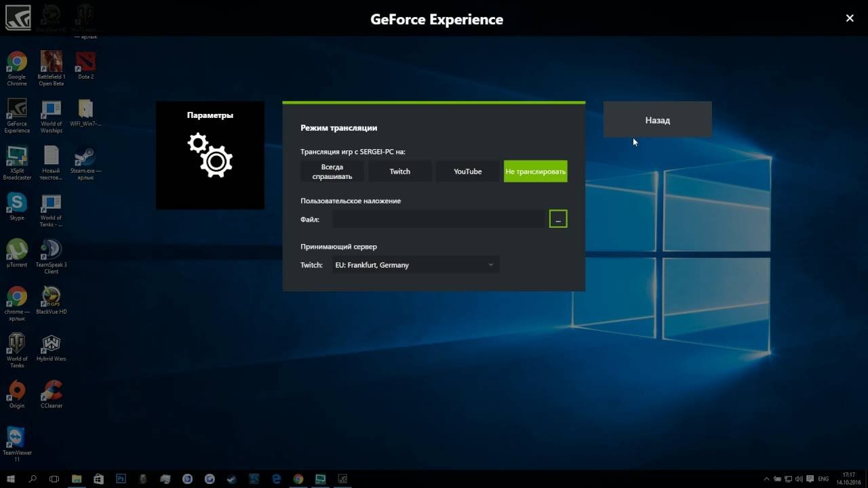Switch to Chrome on the taskbar
The width and height of the screenshot is (868, 488).
click(x=298, y=479)
